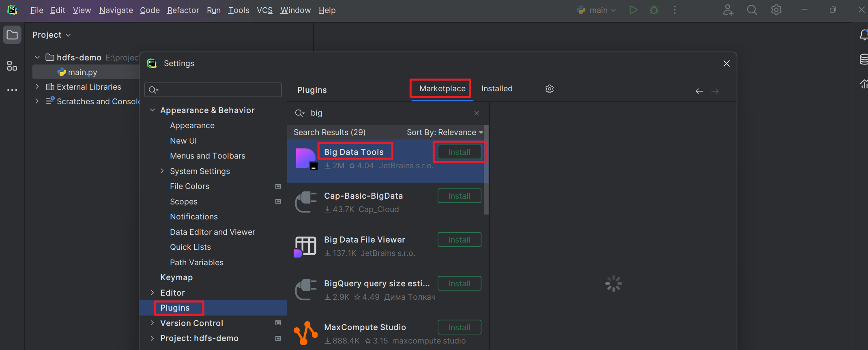Screen dimensions: 868x350
Task: Install BigQuery query size estimator plugin
Action: (x=460, y=283)
